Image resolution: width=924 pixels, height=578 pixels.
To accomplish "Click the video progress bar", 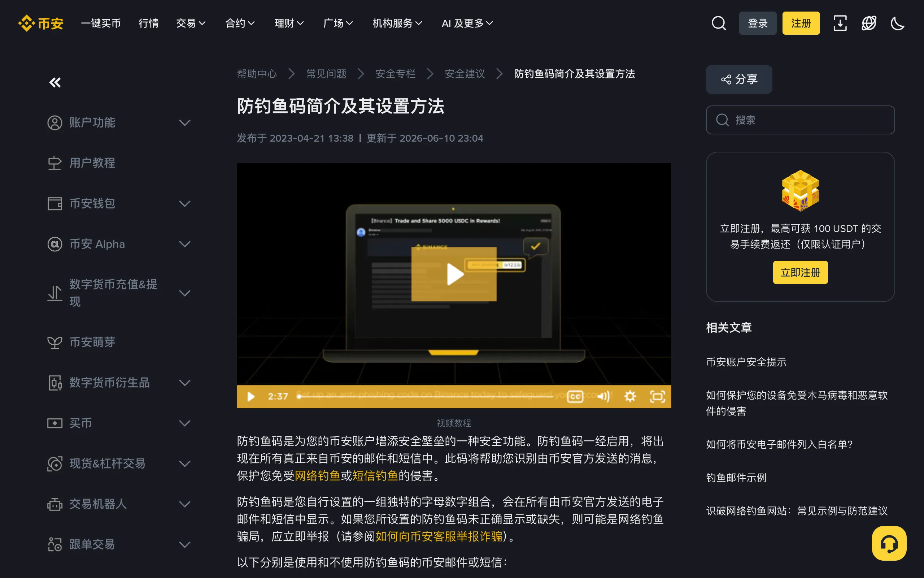I will (x=426, y=396).
